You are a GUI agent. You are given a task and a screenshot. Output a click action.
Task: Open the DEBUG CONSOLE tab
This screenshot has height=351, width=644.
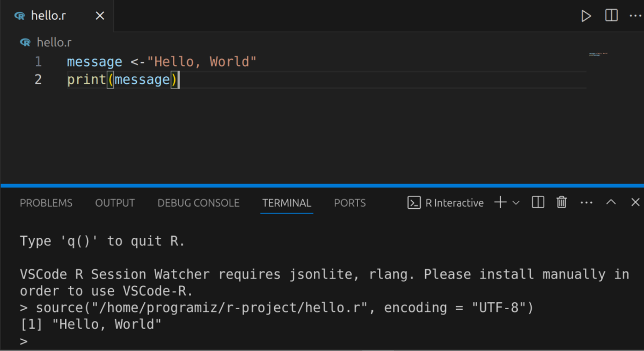click(198, 203)
